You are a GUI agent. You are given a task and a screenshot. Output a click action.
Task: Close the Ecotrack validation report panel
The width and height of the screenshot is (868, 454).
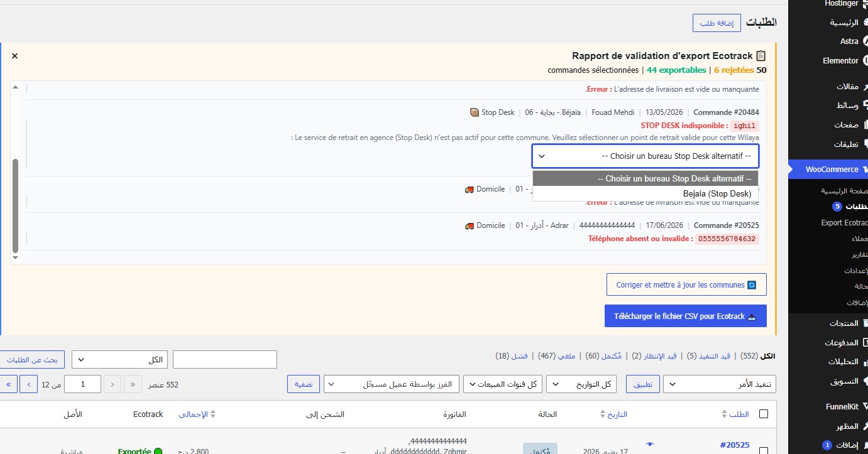15,56
